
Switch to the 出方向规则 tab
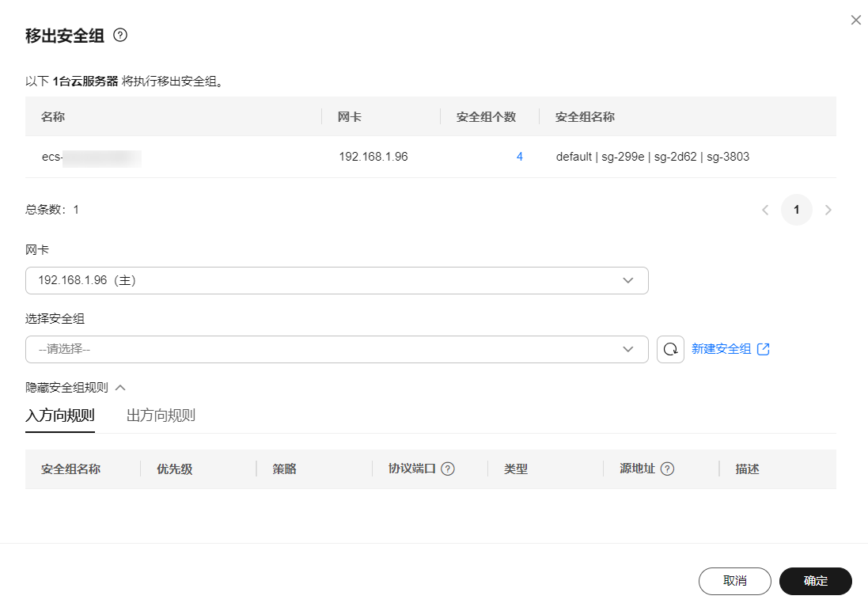[159, 415]
